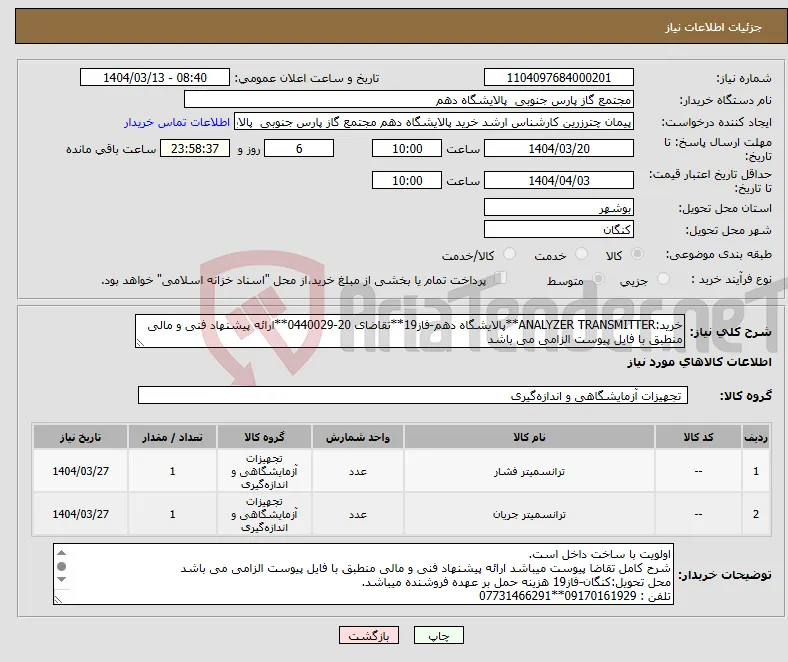Click the scroll-up arrow in buyer notes box

61,552
